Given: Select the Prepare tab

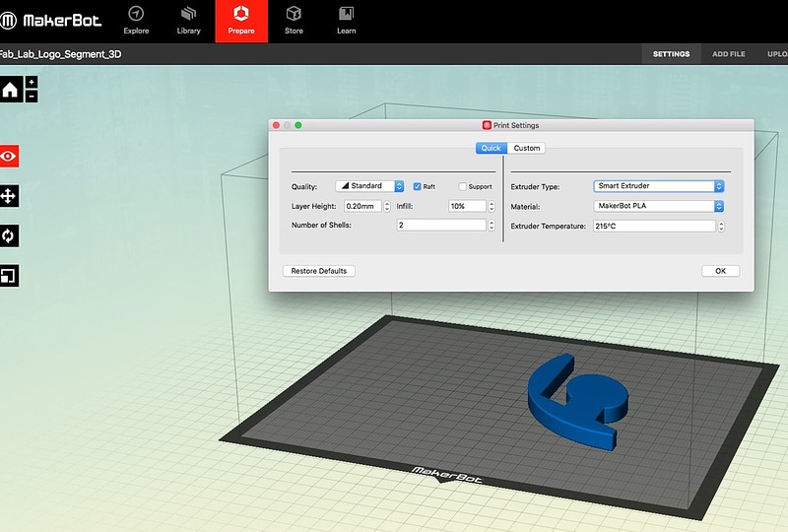Looking at the screenshot, I should click(x=241, y=21).
